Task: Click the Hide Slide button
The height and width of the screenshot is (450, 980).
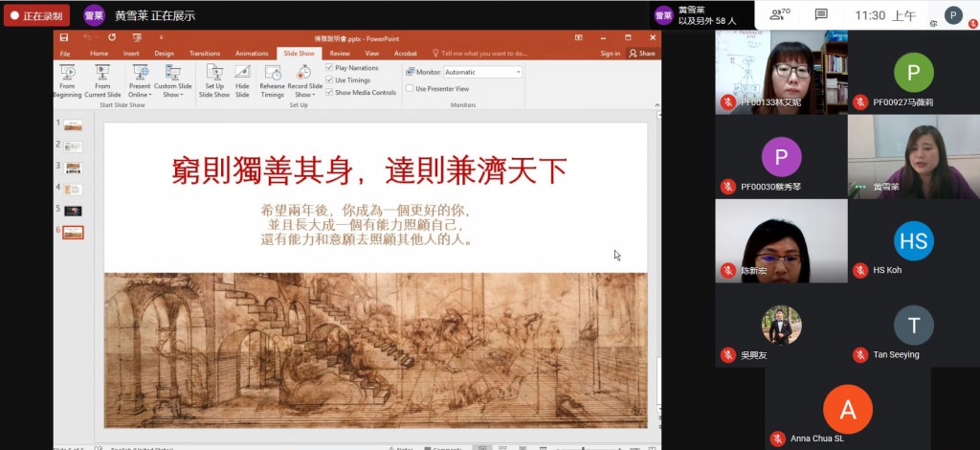Action: [242, 81]
